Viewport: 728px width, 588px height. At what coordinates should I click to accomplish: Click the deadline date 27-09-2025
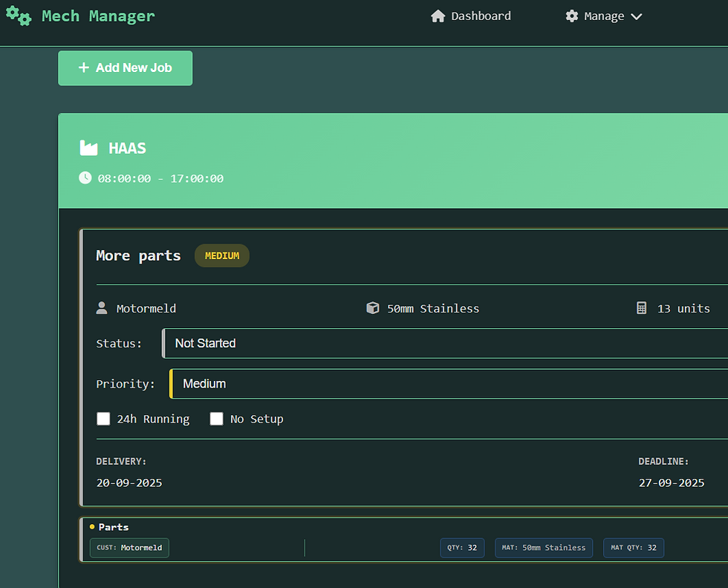tap(672, 483)
